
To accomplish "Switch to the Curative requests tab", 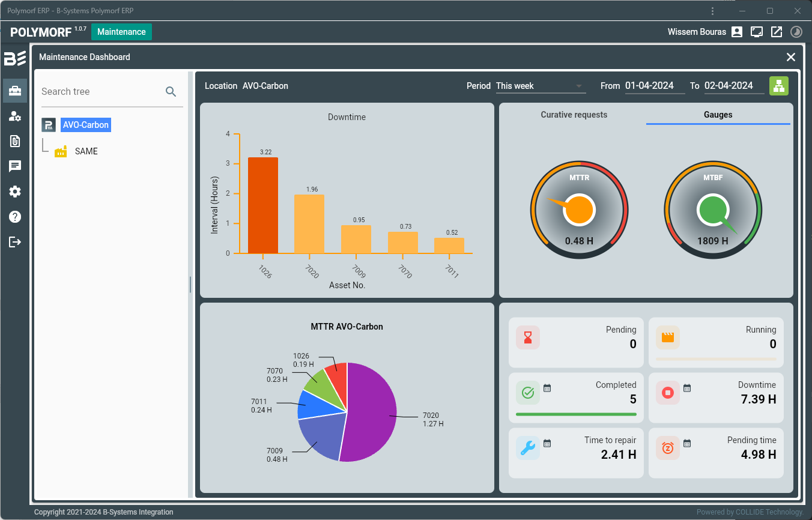I will [574, 115].
